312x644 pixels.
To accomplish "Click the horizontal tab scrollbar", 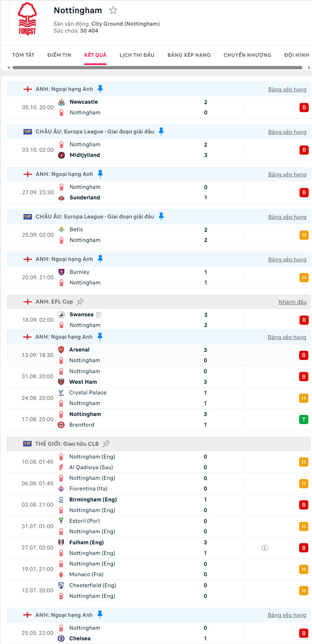I will (157, 67).
